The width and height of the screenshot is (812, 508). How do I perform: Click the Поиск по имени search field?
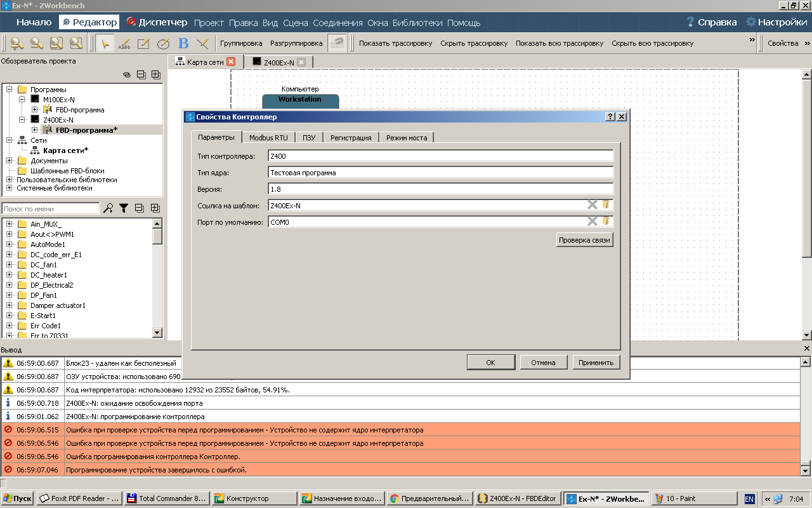[51, 208]
